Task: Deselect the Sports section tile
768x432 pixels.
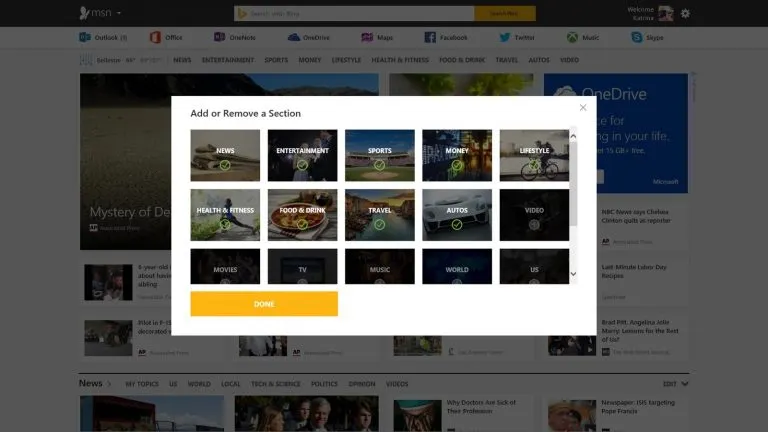Action: point(379,155)
